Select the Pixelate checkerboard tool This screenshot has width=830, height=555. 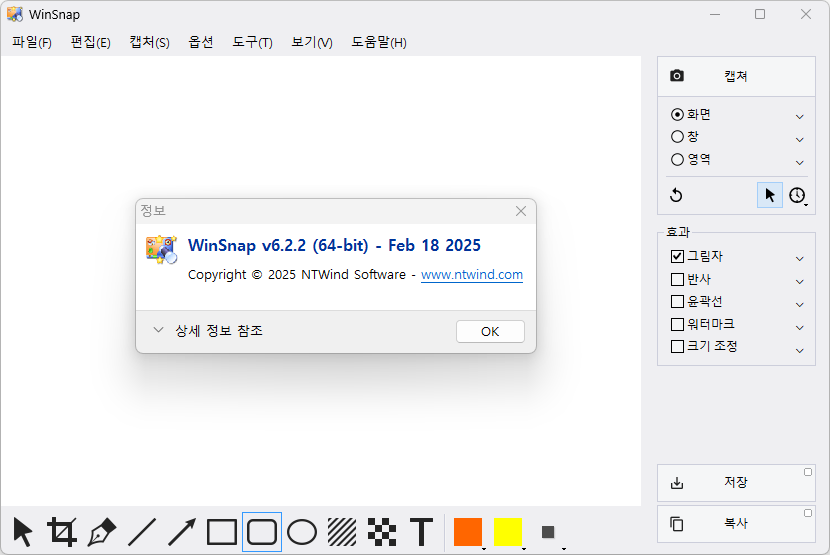pyautogui.click(x=382, y=532)
